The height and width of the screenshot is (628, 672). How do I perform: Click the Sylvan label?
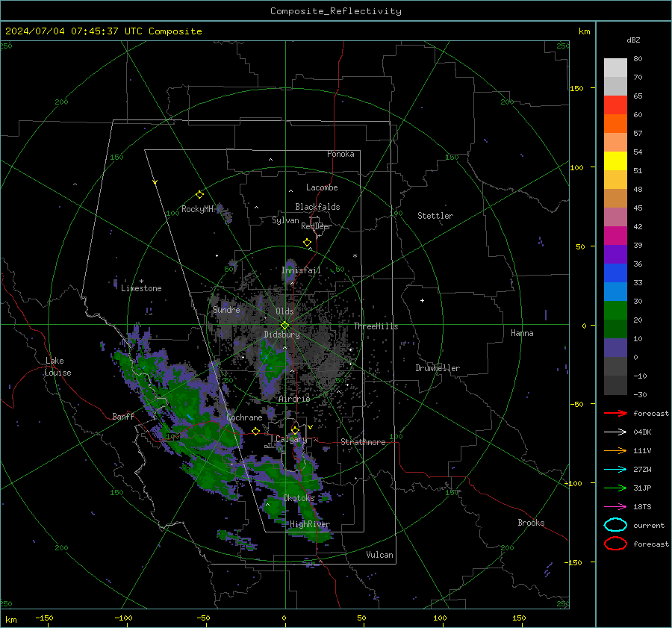point(285,220)
